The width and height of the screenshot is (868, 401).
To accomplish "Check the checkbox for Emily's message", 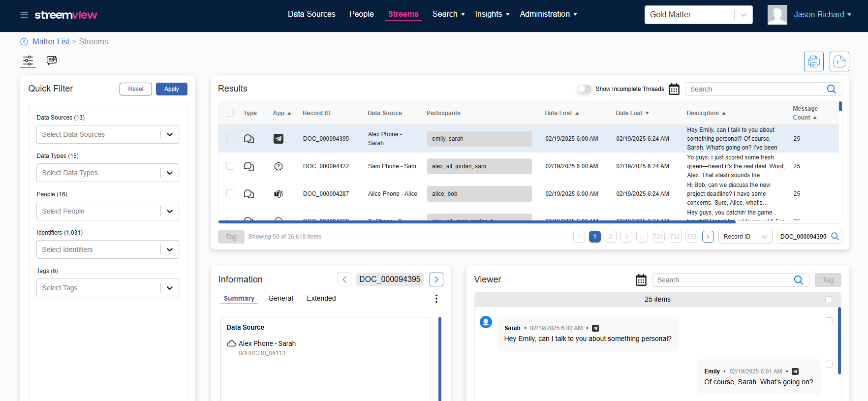I will 829,364.
